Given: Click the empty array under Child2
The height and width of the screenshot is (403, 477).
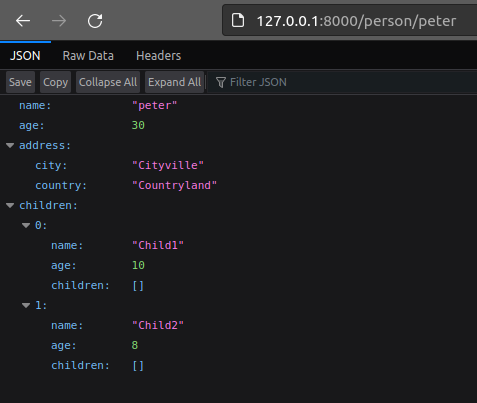Looking at the screenshot, I should [x=138, y=366].
